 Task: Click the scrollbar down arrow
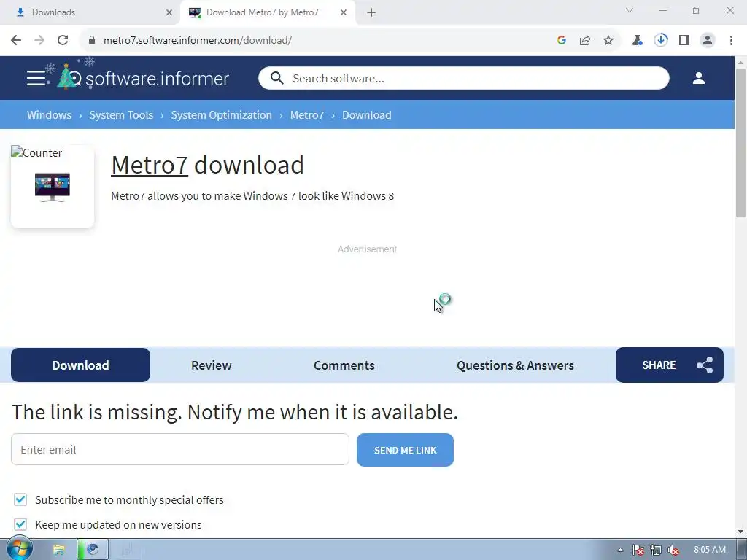[x=741, y=532]
